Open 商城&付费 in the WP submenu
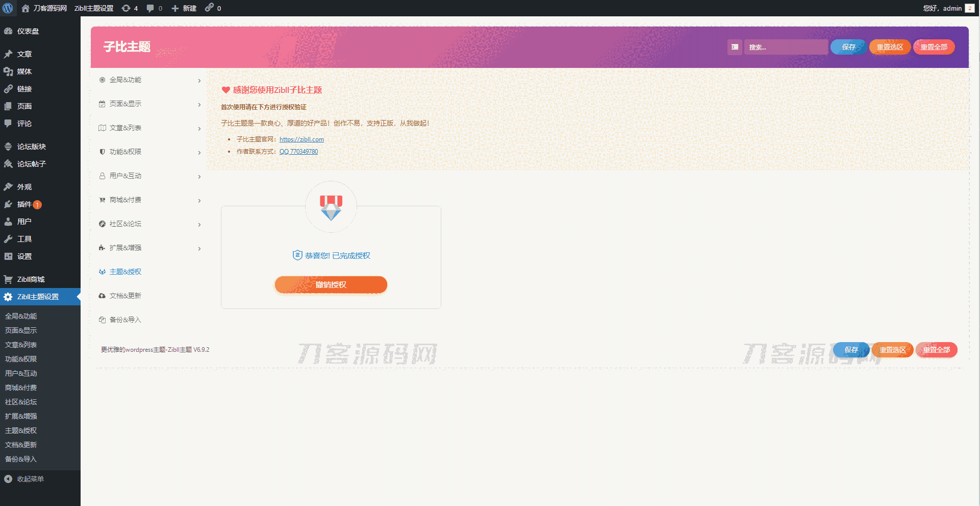The height and width of the screenshot is (506, 980). tap(21, 388)
